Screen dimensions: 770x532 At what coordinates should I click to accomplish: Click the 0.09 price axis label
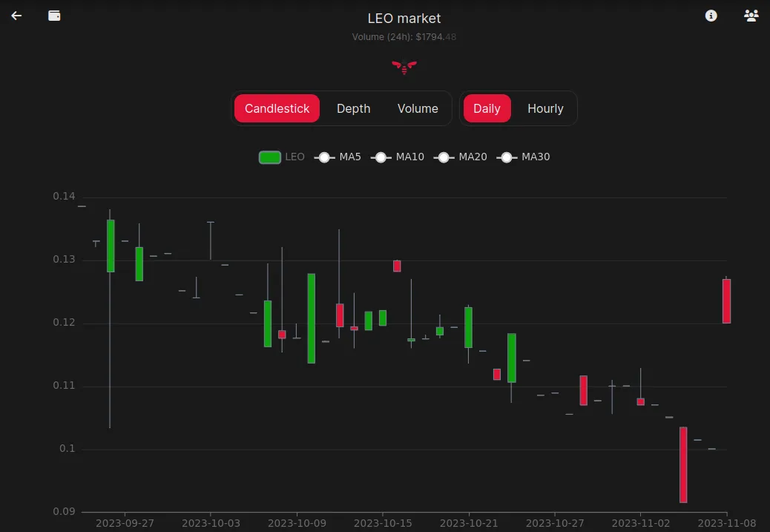(64, 511)
